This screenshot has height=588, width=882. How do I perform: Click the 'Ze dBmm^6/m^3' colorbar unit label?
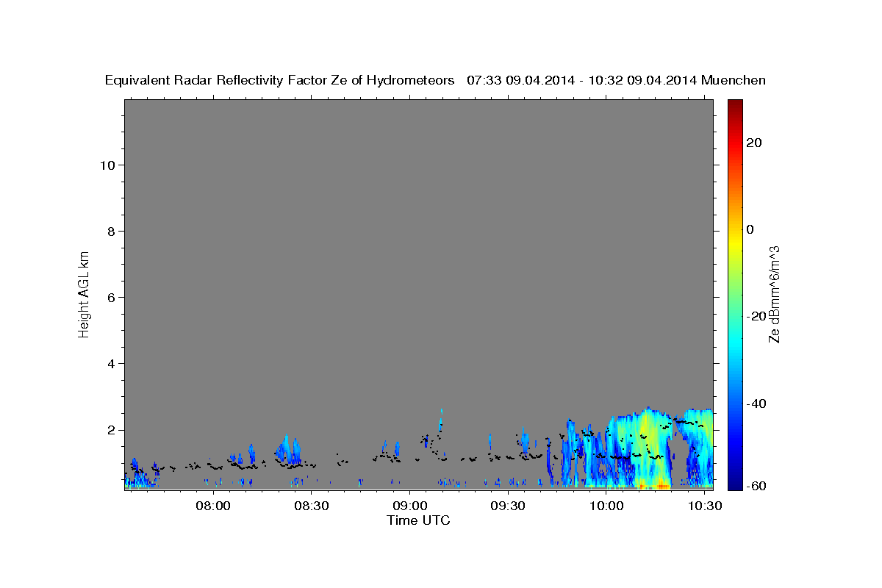(x=774, y=293)
